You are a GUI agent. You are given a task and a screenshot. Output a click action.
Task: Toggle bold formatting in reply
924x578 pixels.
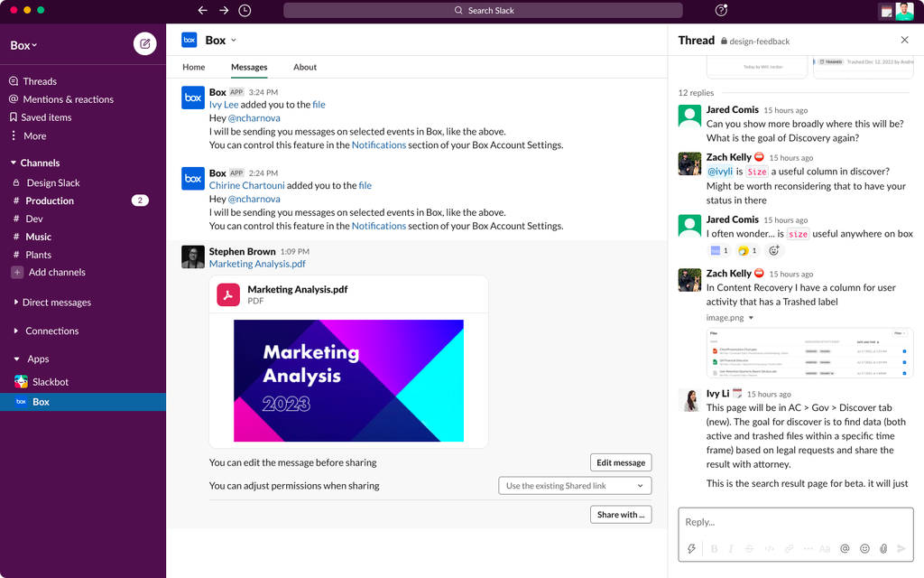[714, 548]
